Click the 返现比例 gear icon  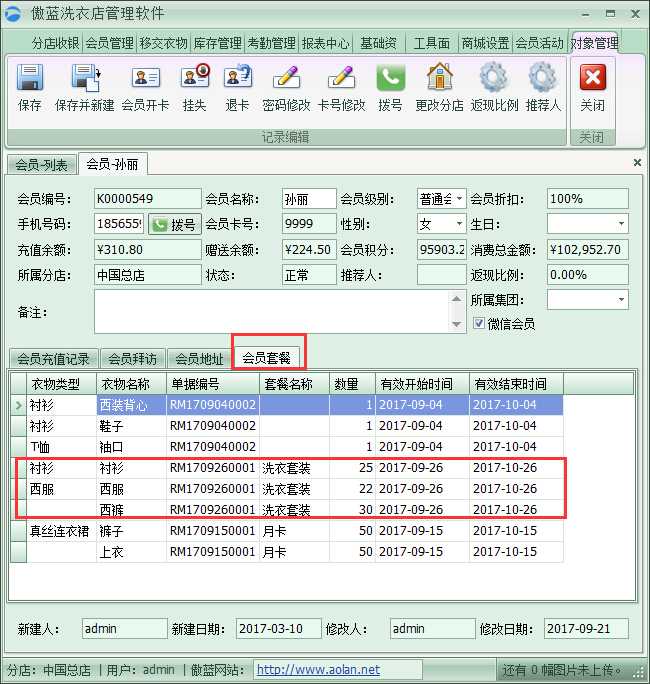click(494, 79)
